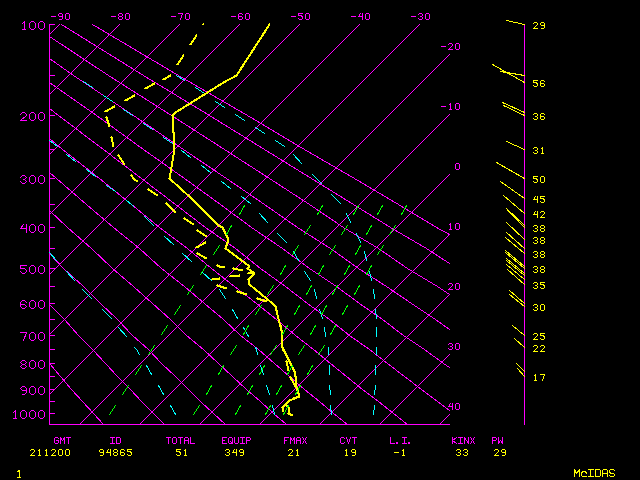Viewport: 640px width, 480px height.
Task: Select the wind speed value 22
Action: coord(538,348)
